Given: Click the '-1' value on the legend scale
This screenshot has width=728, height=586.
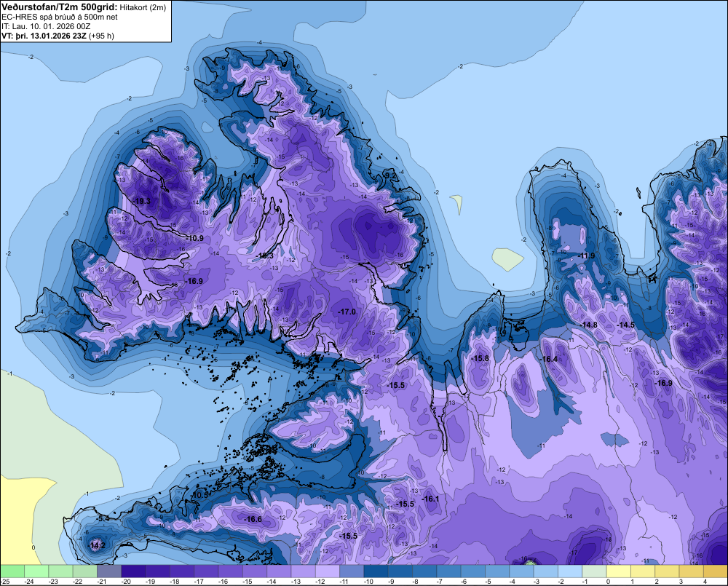Looking at the screenshot, I should coord(585,582).
